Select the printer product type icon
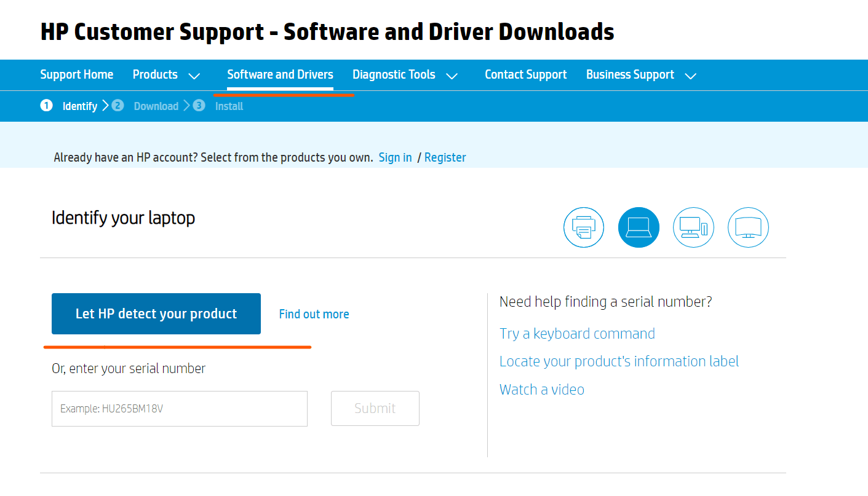 tap(584, 227)
